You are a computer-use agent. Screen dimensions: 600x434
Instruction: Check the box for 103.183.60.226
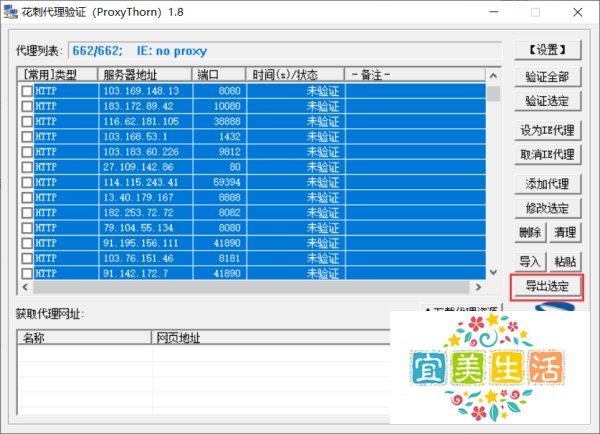[27, 152]
